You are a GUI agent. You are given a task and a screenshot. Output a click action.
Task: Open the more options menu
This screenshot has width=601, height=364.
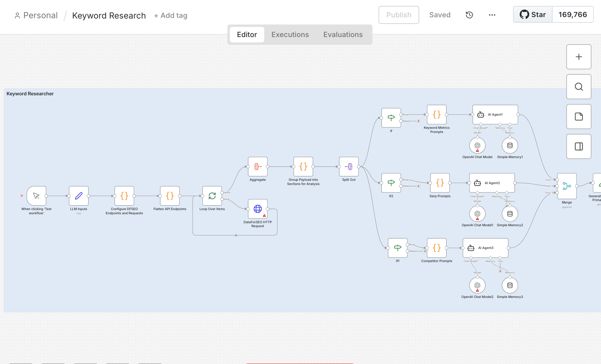492,15
